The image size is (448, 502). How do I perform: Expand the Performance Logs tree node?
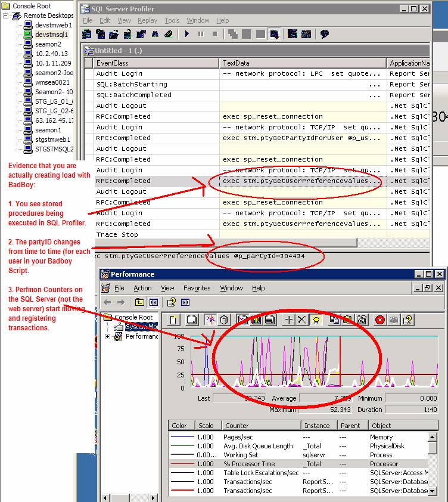coord(108,337)
